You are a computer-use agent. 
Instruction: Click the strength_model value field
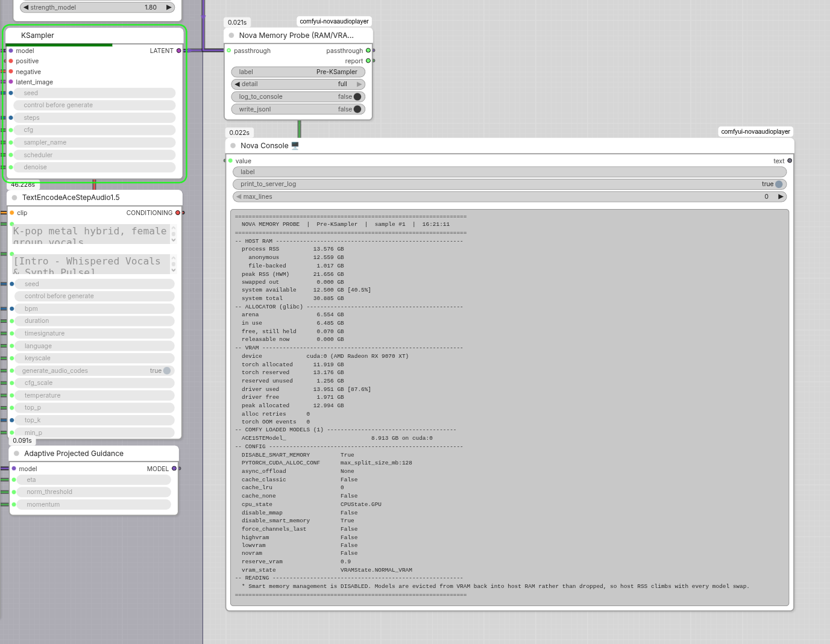coord(97,7)
